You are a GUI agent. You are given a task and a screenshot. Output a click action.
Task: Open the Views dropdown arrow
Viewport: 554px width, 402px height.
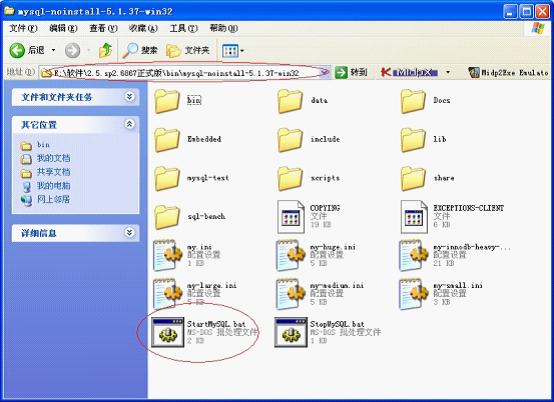point(242,51)
